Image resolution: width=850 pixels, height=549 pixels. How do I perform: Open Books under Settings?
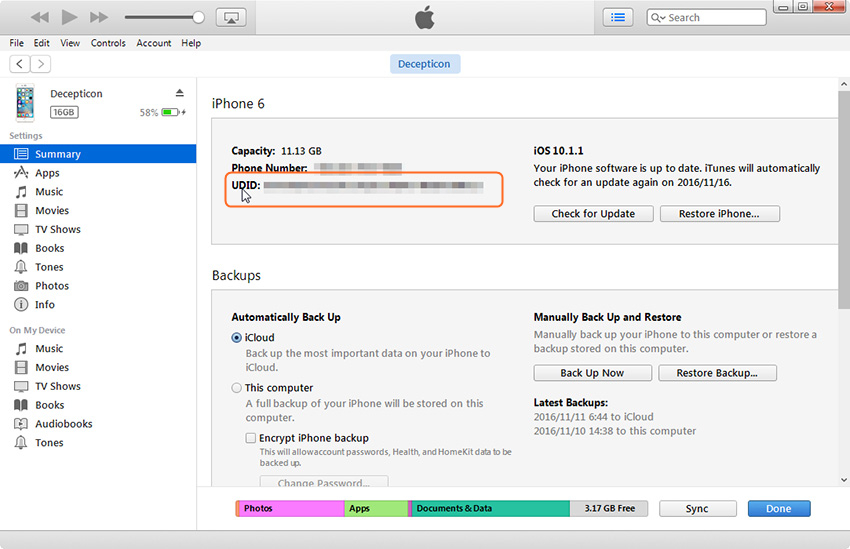98,248
